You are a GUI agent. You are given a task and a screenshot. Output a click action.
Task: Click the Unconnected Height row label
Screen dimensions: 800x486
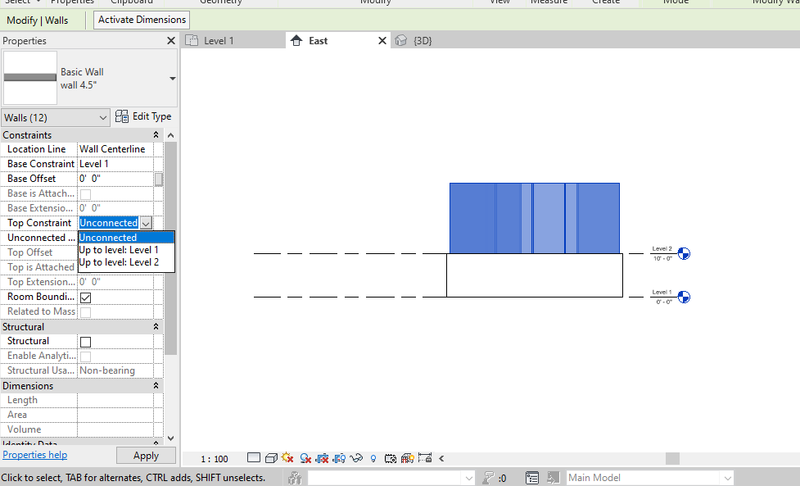click(40, 238)
